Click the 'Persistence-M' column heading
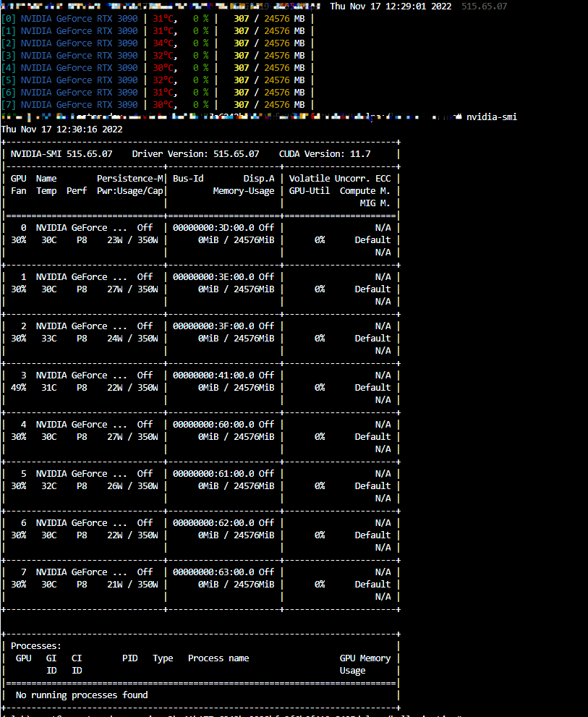This screenshot has height=717, width=588. tap(130, 179)
